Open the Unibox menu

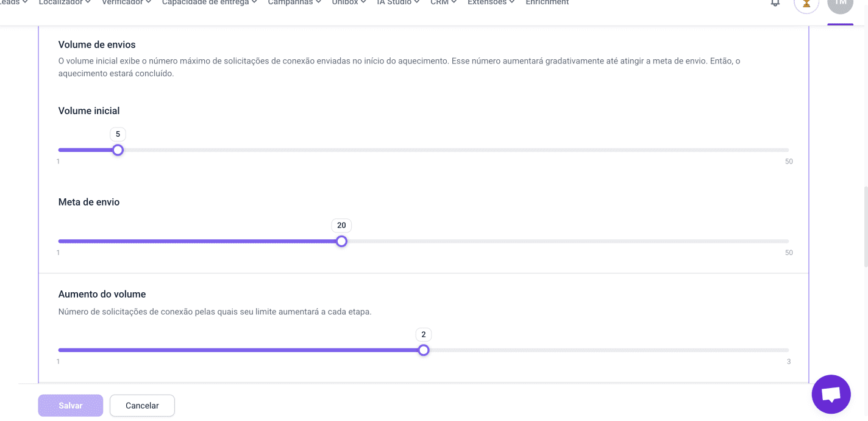(x=349, y=3)
